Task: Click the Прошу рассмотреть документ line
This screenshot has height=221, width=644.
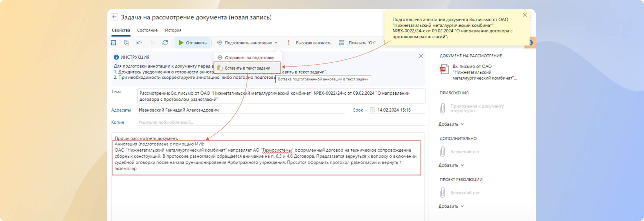Action: tap(146, 138)
